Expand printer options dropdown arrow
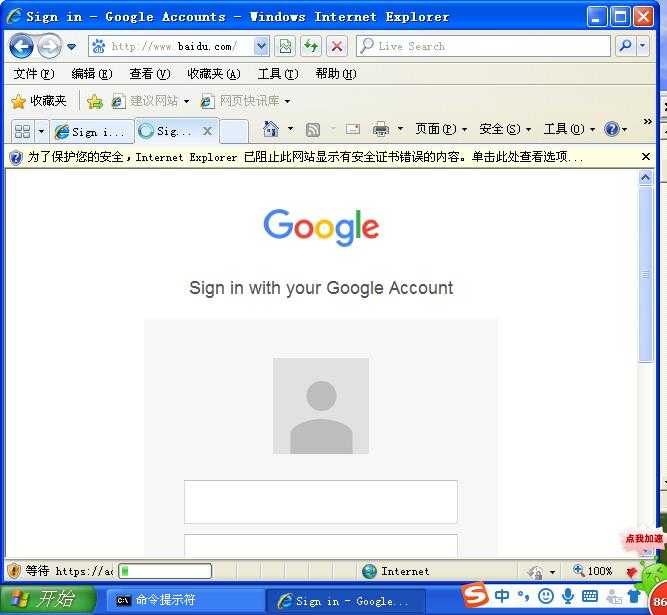The width and height of the screenshot is (667, 615). click(x=400, y=128)
